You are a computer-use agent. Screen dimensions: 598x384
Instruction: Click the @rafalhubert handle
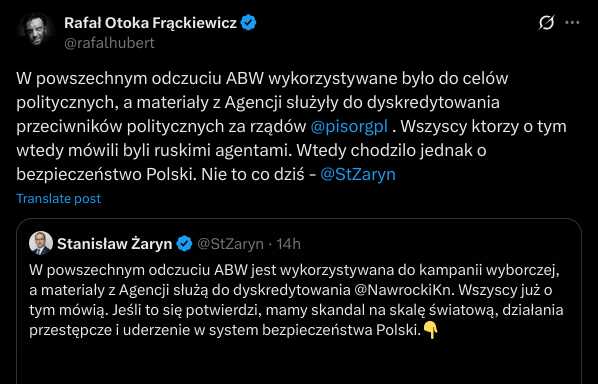coord(109,43)
